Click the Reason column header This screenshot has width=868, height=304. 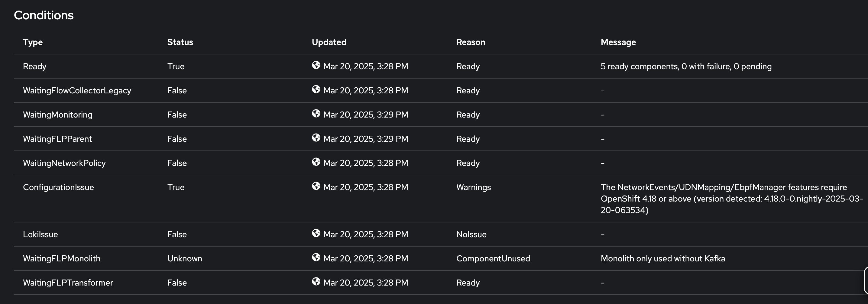(x=470, y=42)
